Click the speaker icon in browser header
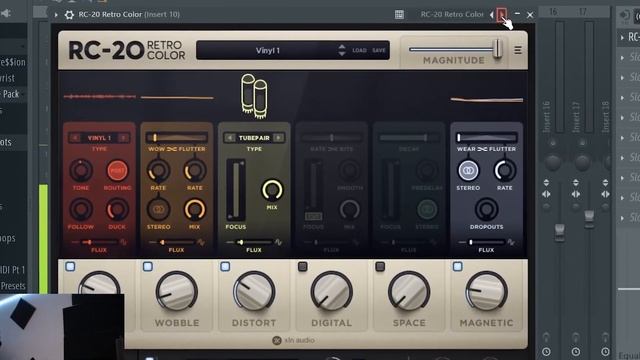 pyautogui.click(x=5, y=13)
